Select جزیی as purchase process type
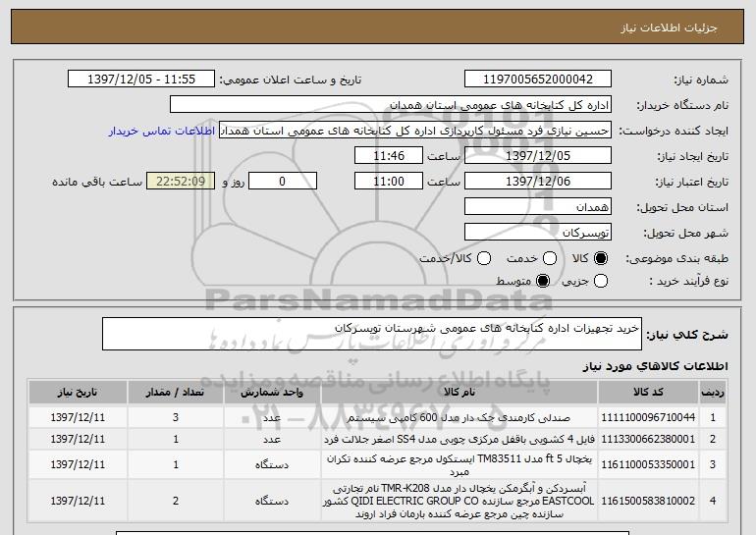The image size is (756, 535). [602, 283]
